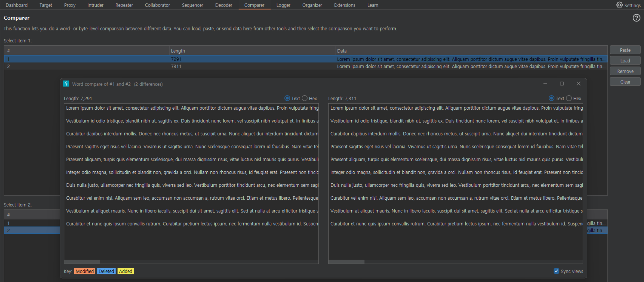Select Hex view in right pane
The height and width of the screenshot is (282, 644).
pyautogui.click(x=569, y=98)
